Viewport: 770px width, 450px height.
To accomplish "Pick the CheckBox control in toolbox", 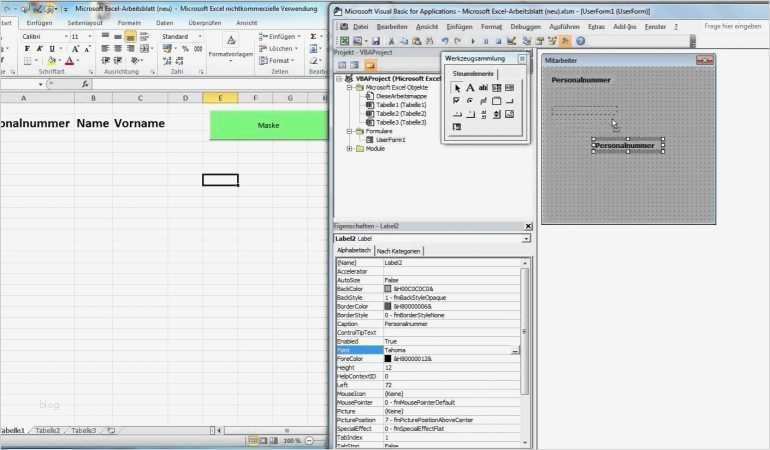I will pos(457,101).
